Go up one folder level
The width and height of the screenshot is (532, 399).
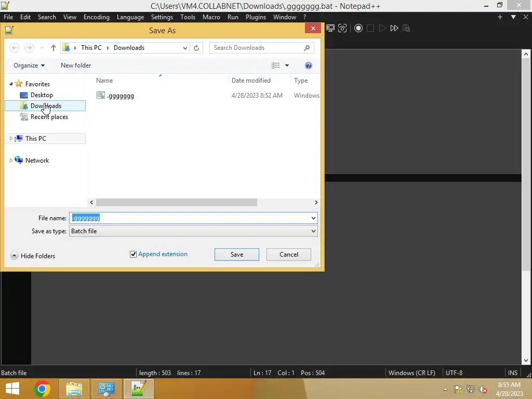54,48
